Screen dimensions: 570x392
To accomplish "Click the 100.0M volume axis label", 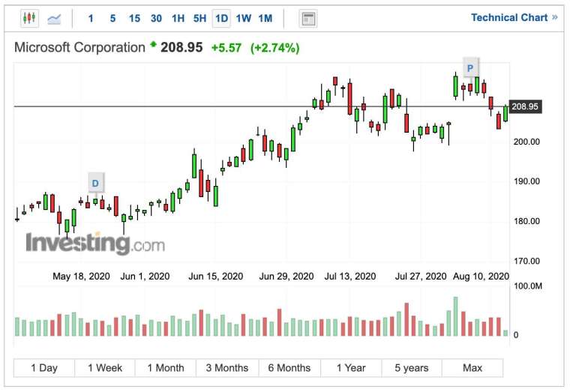I will pos(527,286).
